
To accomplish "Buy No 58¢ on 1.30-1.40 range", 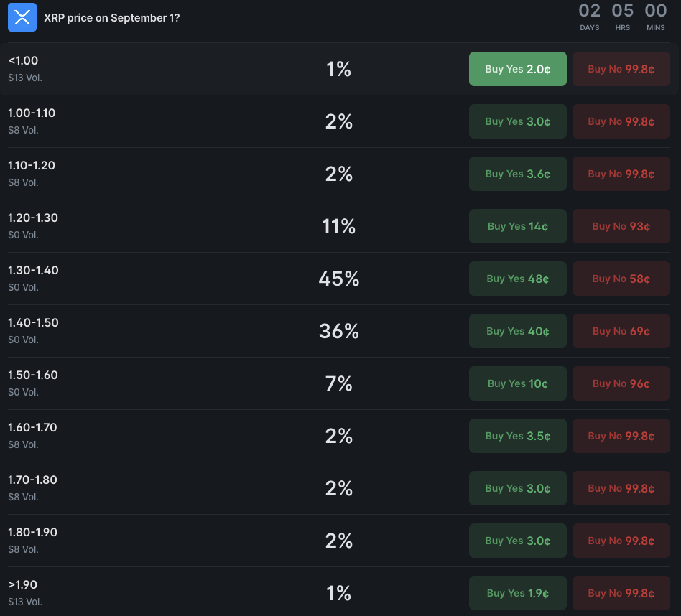I will (621, 279).
